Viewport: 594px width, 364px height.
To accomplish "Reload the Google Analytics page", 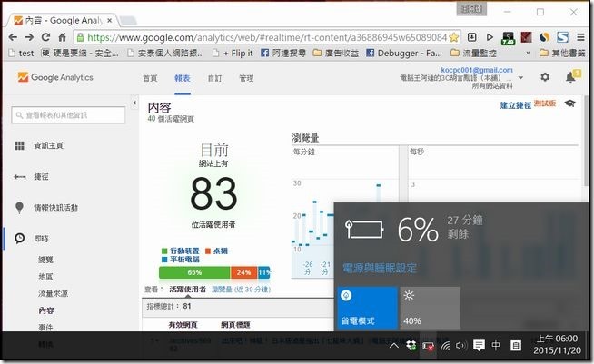I will click(x=45, y=37).
